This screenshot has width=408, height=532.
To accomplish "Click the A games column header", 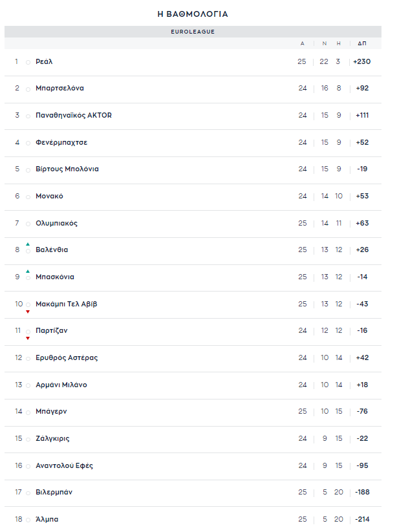I will point(303,43).
